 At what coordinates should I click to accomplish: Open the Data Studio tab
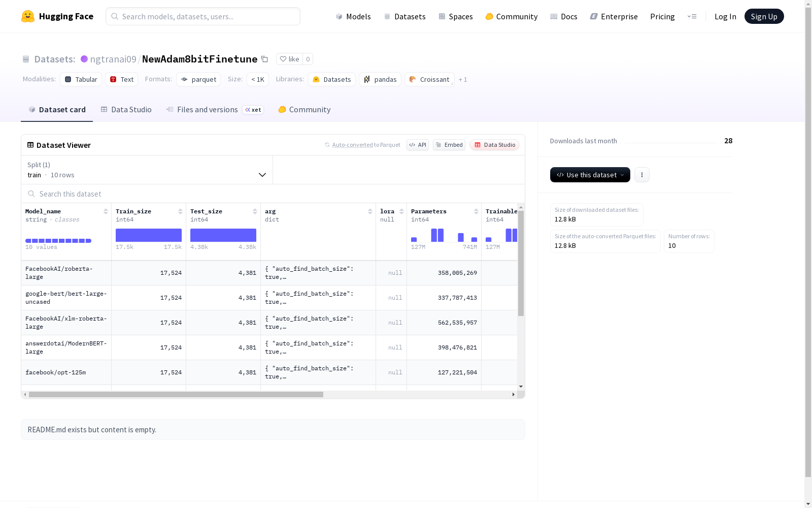point(126,110)
